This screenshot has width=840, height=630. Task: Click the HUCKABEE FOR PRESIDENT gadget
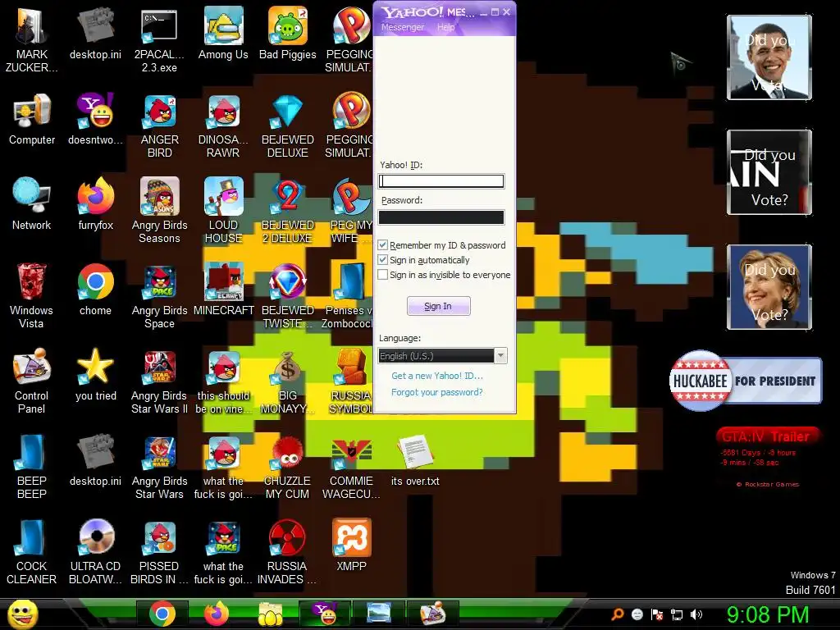[x=745, y=381]
